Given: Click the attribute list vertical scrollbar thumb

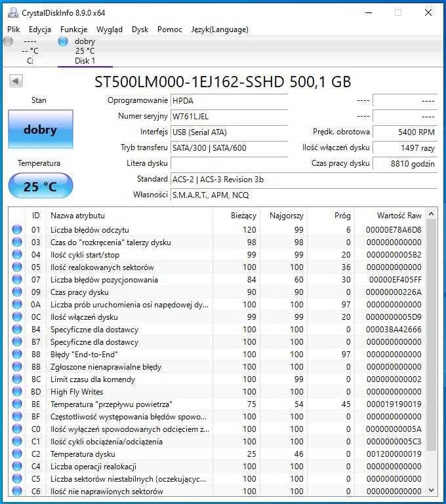Looking at the screenshot, I should point(432,336).
